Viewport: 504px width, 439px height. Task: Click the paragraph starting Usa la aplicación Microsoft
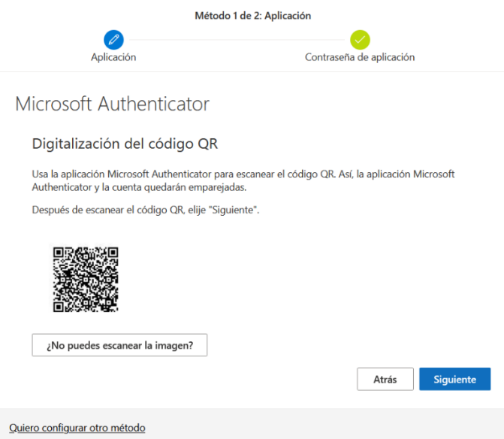click(243, 180)
